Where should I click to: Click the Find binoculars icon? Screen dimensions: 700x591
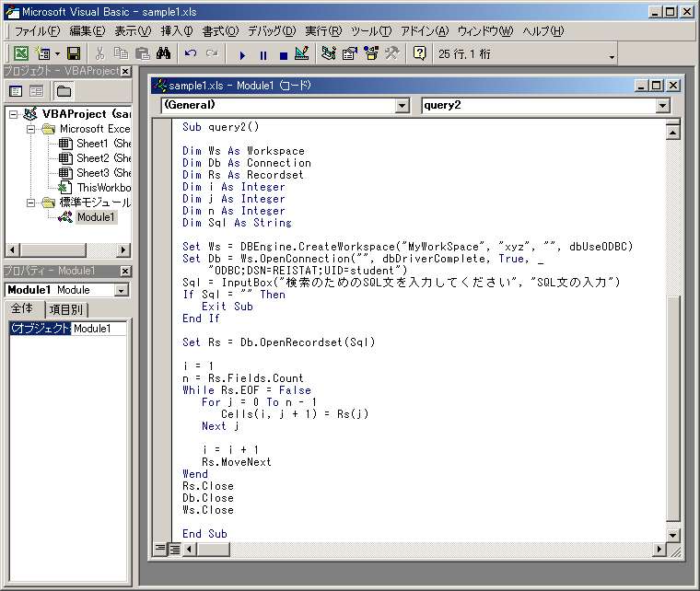coord(163,54)
